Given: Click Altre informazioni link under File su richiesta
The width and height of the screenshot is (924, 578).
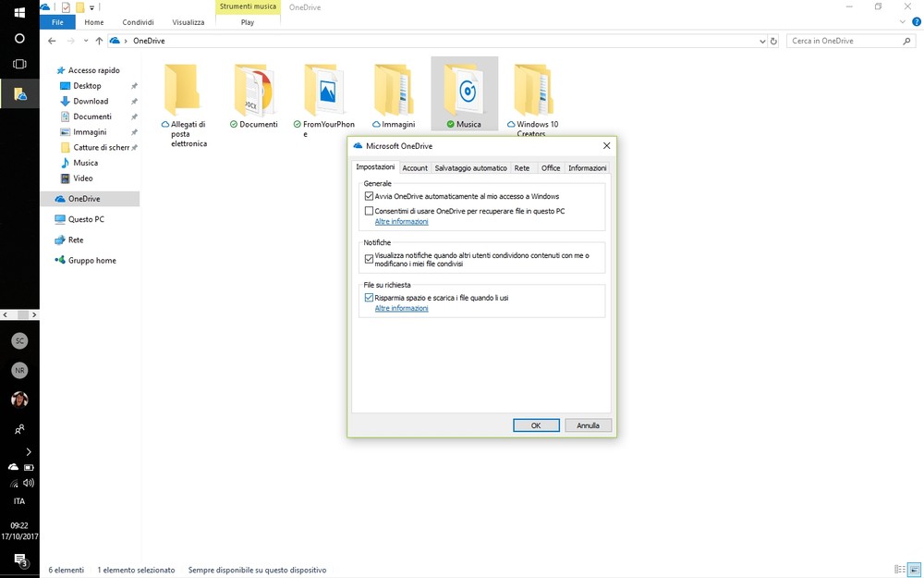Looking at the screenshot, I should click(x=401, y=308).
